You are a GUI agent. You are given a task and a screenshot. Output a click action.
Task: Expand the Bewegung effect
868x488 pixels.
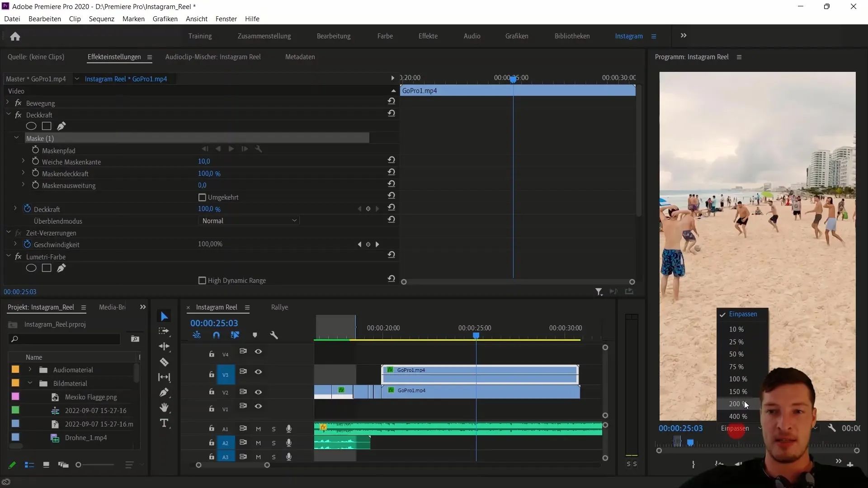pos(8,103)
